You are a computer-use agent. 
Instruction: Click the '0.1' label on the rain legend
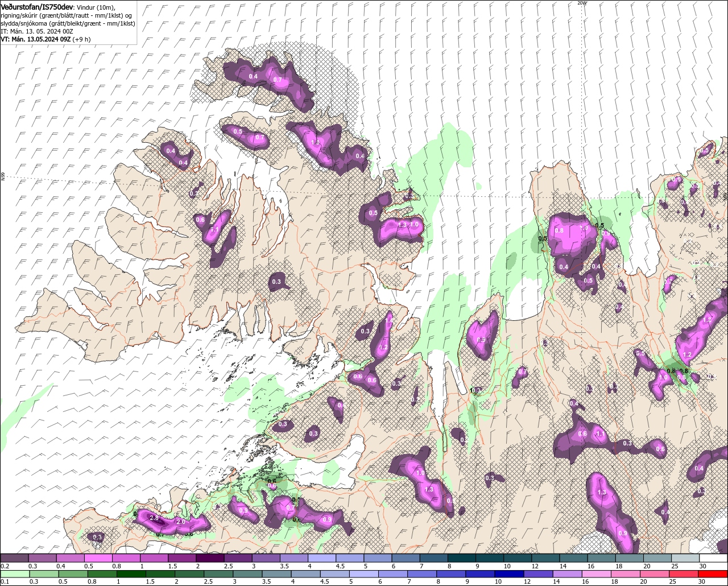(5, 581)
